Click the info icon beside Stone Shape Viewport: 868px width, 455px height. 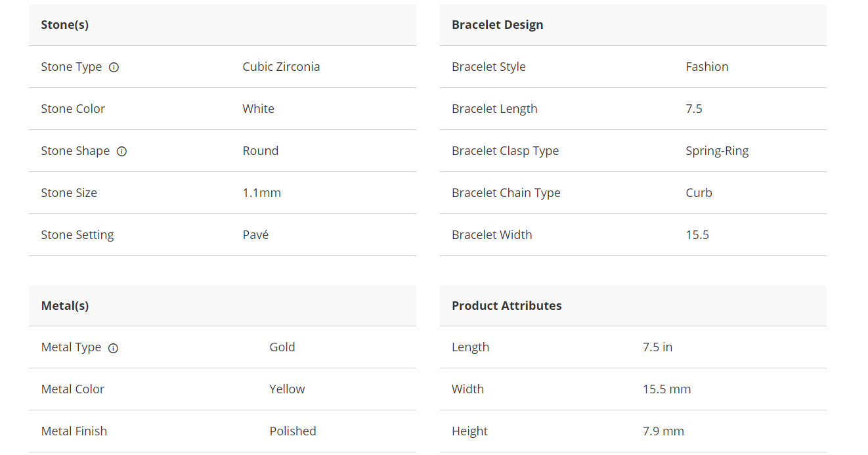pos(121,151)
